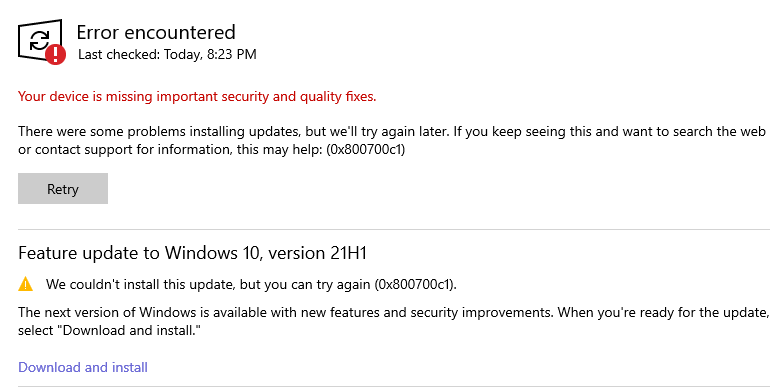Click the problems installing updates paragraph
This screenshot has width=782, height=389.
(392, 140)
